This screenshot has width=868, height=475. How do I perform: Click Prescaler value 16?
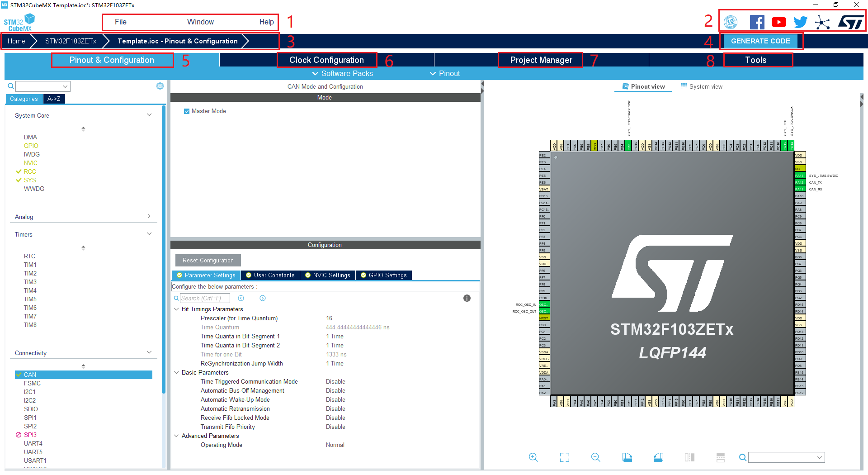[x=329, y=318]
